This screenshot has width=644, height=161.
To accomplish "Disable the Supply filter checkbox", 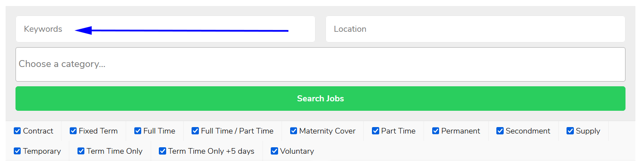I will point(570,131).
